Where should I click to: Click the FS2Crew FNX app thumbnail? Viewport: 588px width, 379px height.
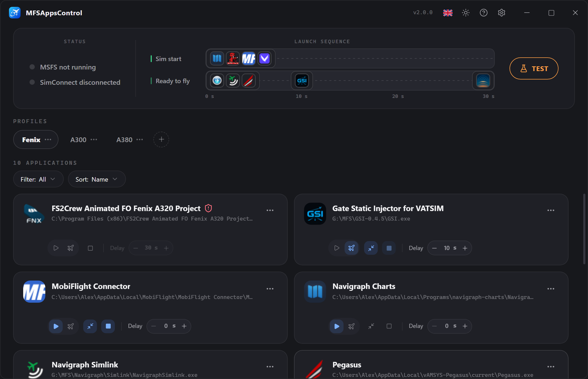[x=34, y=214]
